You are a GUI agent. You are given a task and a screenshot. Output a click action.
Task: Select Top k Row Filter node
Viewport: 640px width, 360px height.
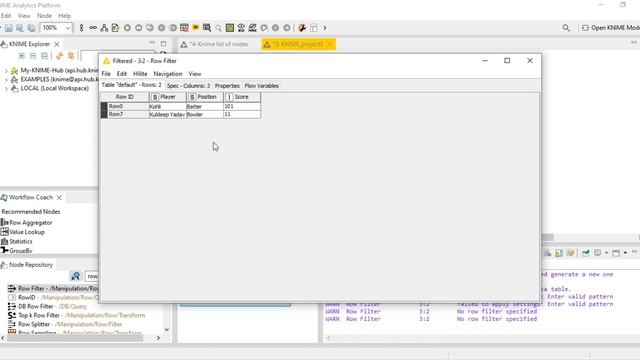click(x=76, y=316)
